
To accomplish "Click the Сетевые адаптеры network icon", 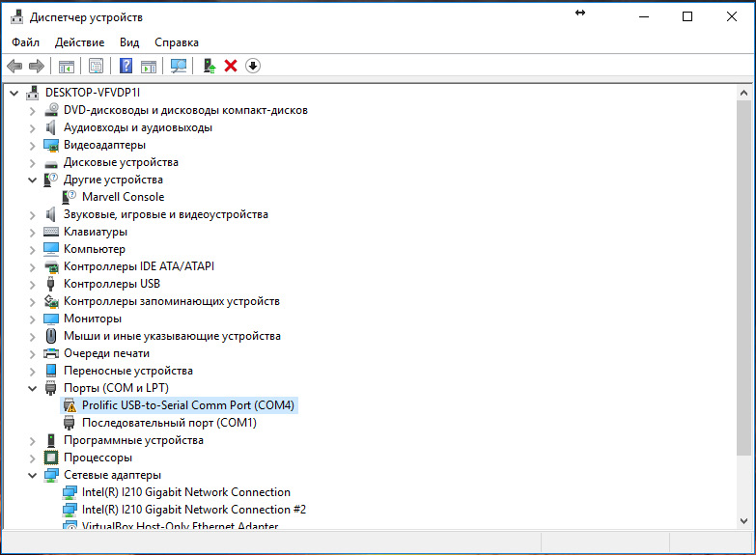I will 51,475.
